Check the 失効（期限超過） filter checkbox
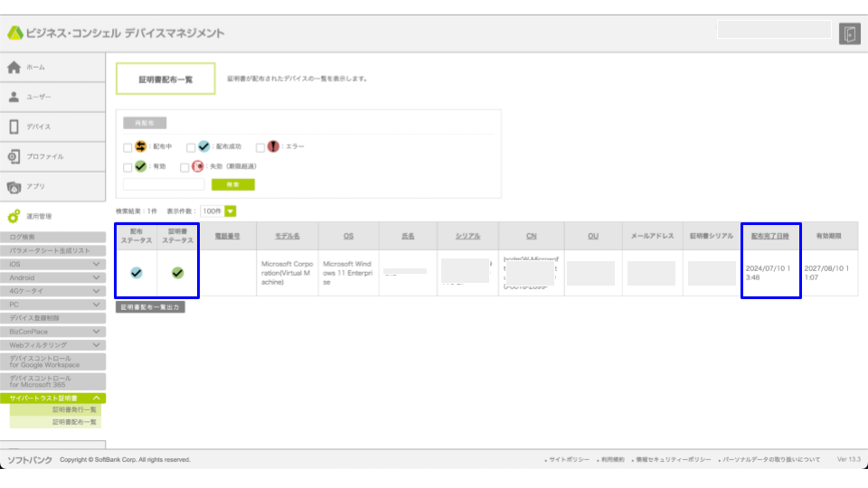 point(184,167)
